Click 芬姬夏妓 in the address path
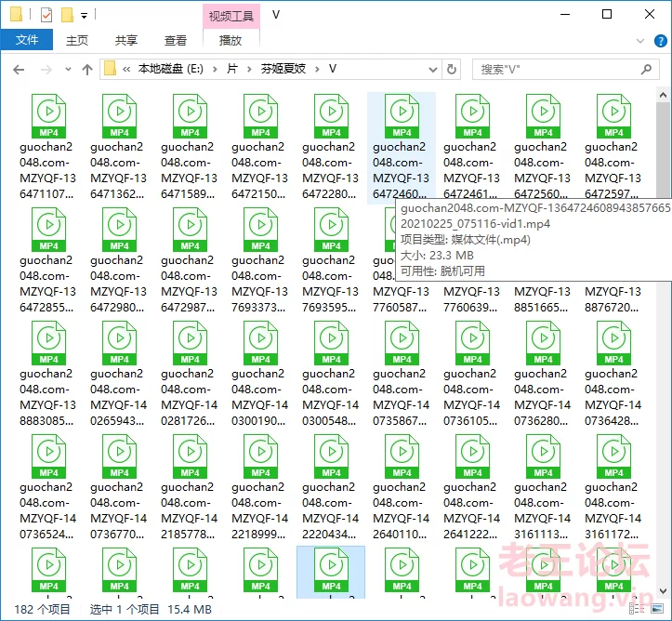 click(283, 69)
